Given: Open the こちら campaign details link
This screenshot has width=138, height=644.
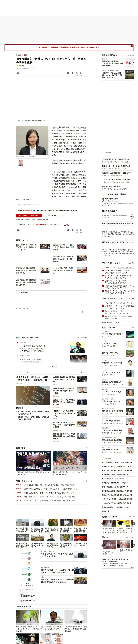Looking at the screenshot, I should [x=66, y=225].
